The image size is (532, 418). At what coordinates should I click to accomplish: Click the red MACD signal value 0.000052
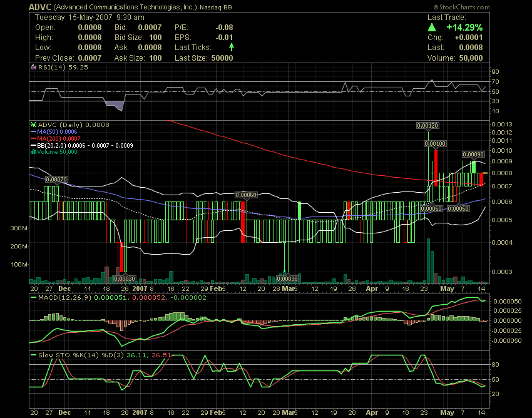(148, 298)
